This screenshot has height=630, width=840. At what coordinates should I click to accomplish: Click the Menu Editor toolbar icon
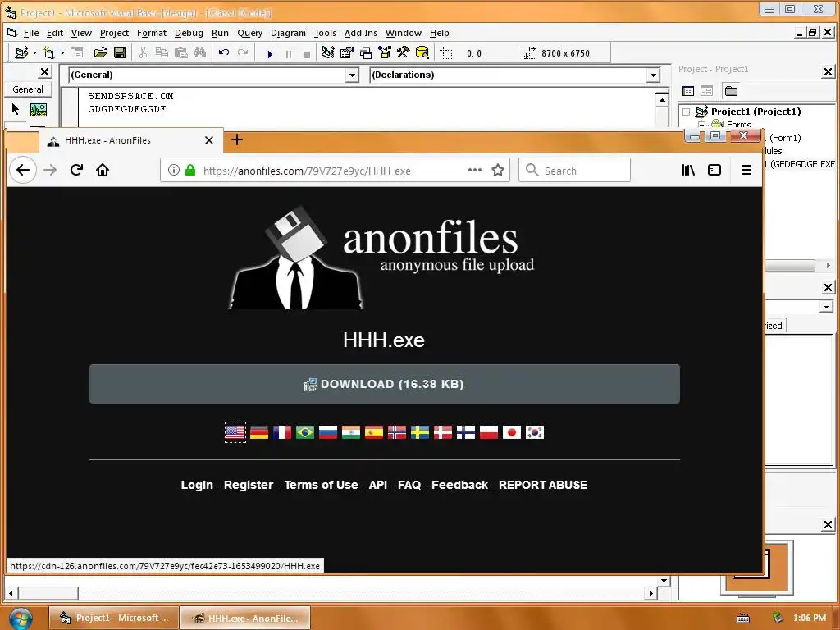coord(77,52)
